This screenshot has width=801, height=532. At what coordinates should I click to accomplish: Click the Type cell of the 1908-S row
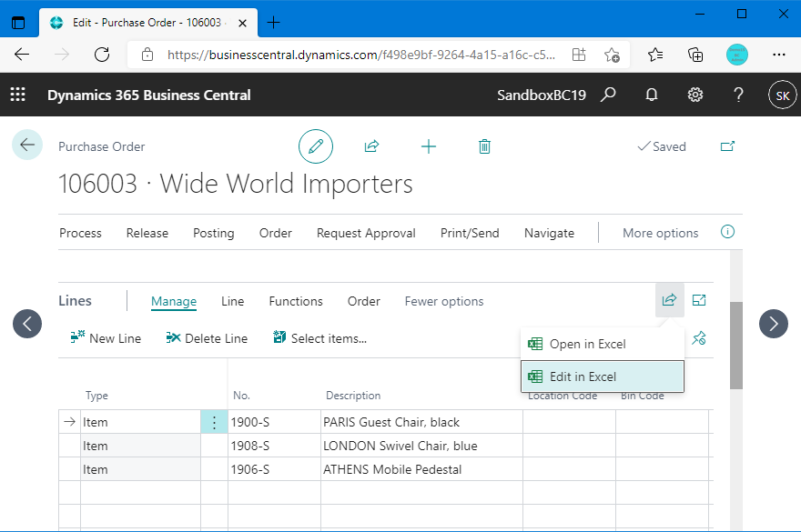point(140,446)
